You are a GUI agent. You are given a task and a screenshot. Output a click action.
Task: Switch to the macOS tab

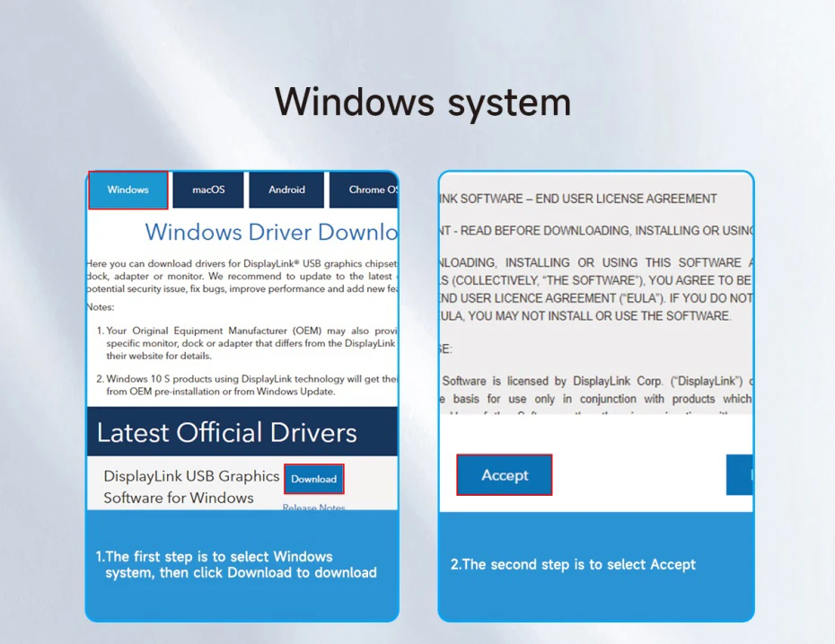(208, 190)
